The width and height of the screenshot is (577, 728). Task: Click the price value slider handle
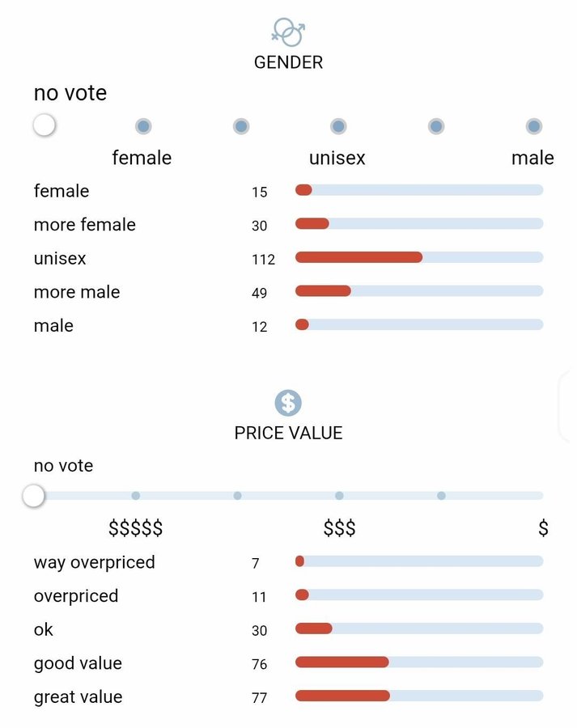point(33,496)
